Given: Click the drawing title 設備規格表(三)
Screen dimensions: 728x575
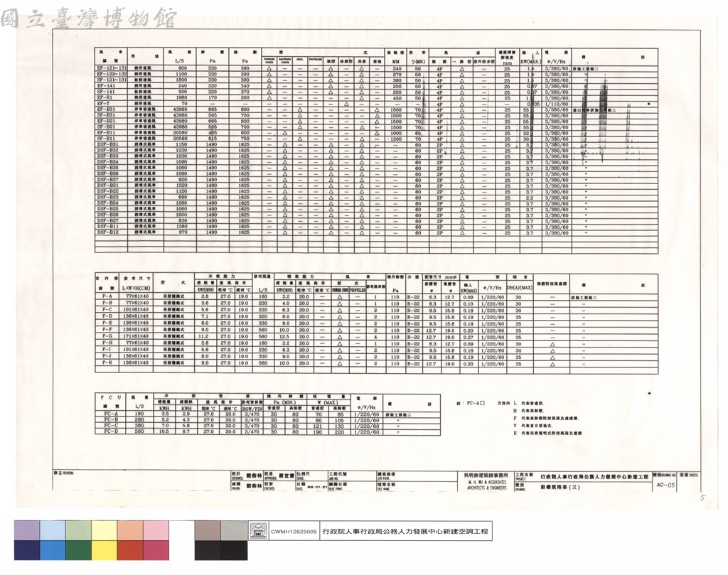Looking at the screenshot, I should (x=560, y=487).
